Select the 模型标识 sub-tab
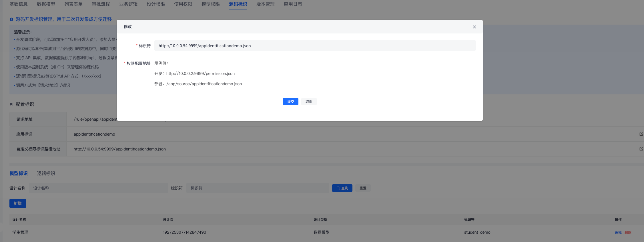The image size is (644, 242). pyautogui.click(x=19, y=173)
